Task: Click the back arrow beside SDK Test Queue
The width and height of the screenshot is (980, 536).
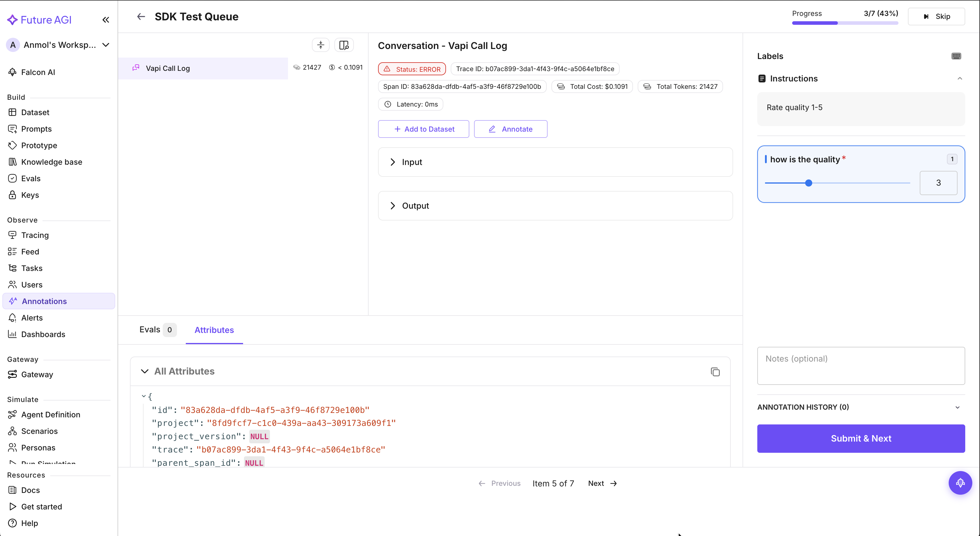Action: (x=141, y=17)
